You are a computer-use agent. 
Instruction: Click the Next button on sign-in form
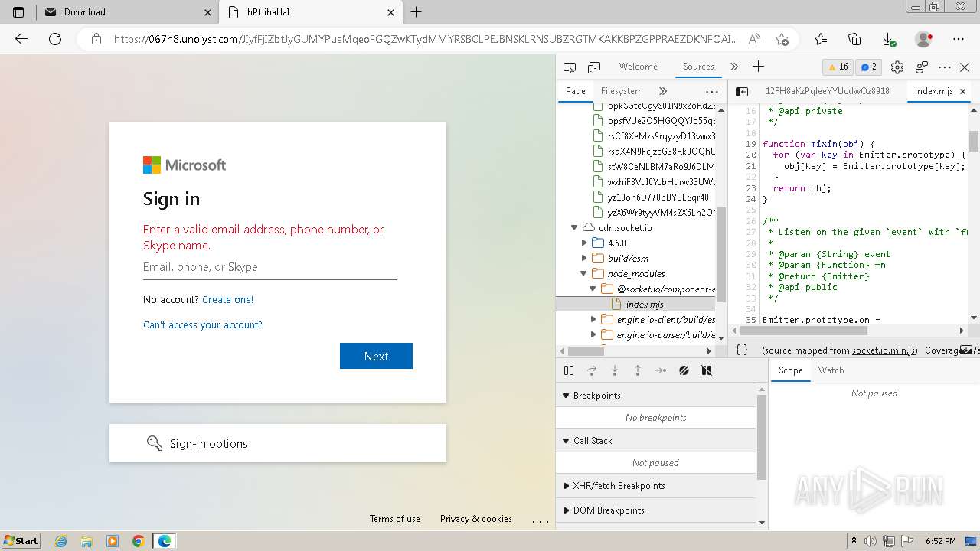tap(376, 356)
